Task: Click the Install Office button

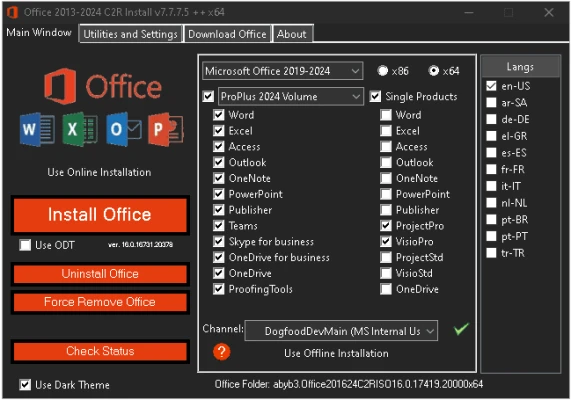Action: [100, 214]
